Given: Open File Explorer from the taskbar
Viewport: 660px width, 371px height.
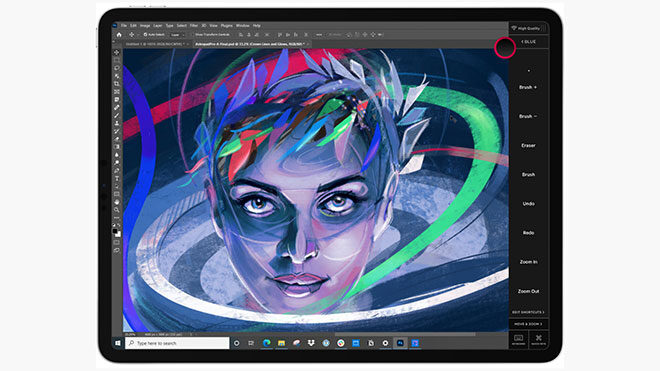Looking at the screenshot, I should tap(281, 343).
